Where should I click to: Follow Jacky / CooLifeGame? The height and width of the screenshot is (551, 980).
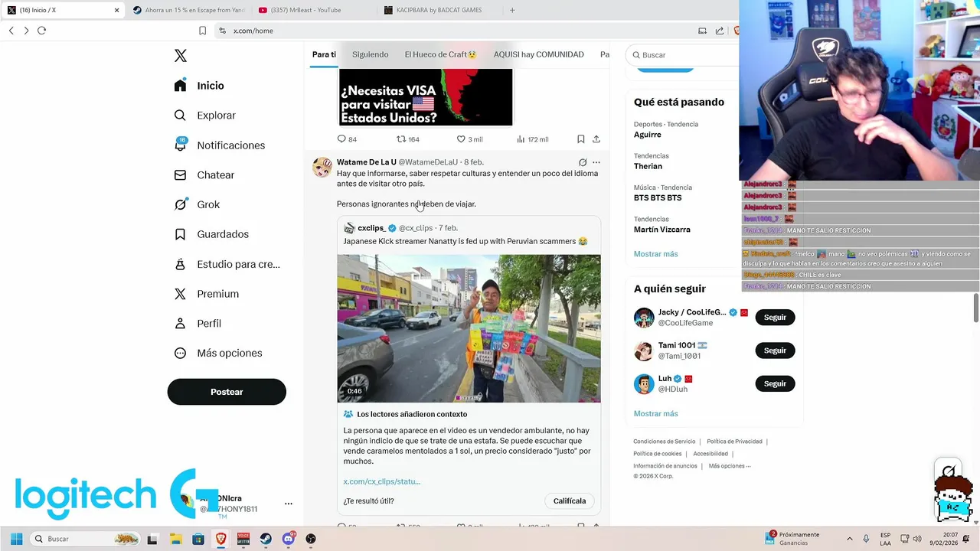point(775,318)
